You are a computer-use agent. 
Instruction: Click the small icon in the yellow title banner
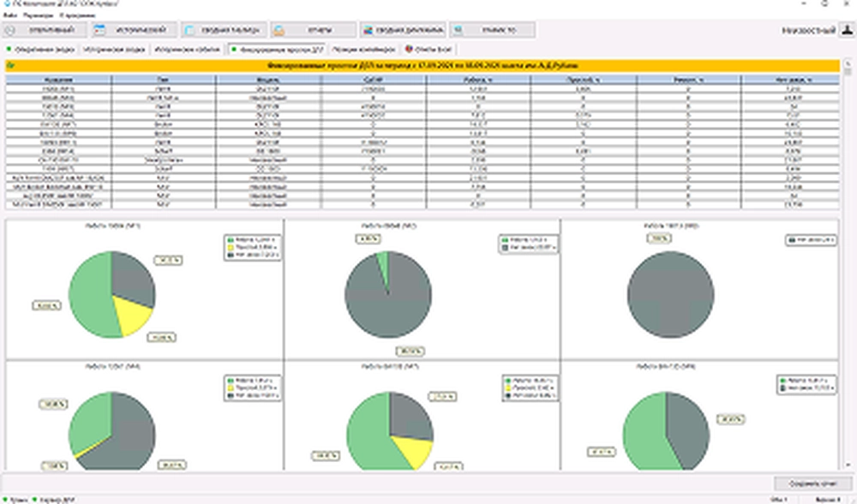pos(10,64)
